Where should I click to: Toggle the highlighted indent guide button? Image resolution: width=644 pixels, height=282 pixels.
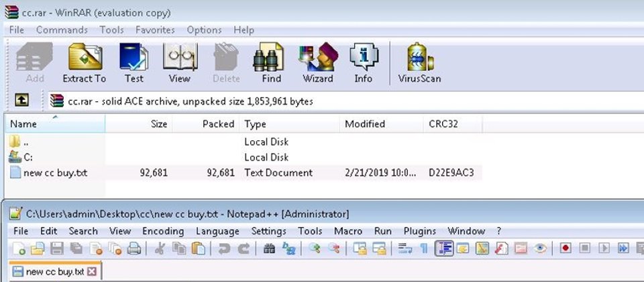pyautogui.click(x=444, y=248)
